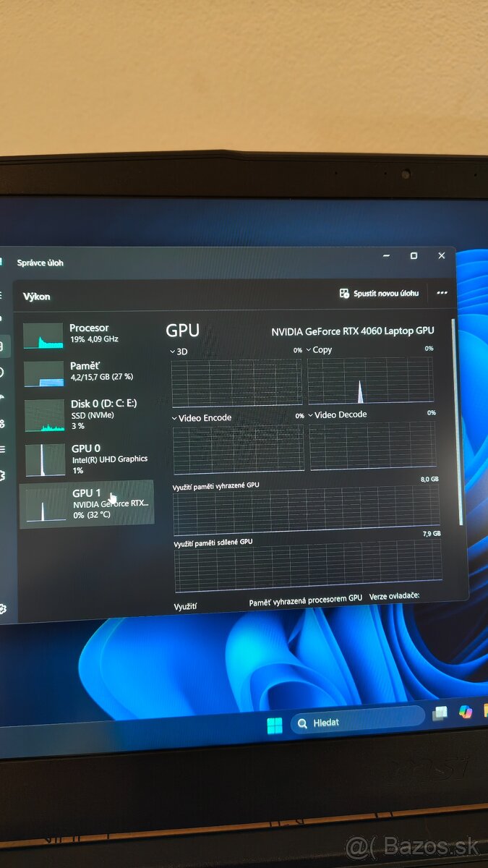This screenshot has height=868, width=488.
Task: Click the 19% 4,09 GHz processor value
Action: (94, 339)
